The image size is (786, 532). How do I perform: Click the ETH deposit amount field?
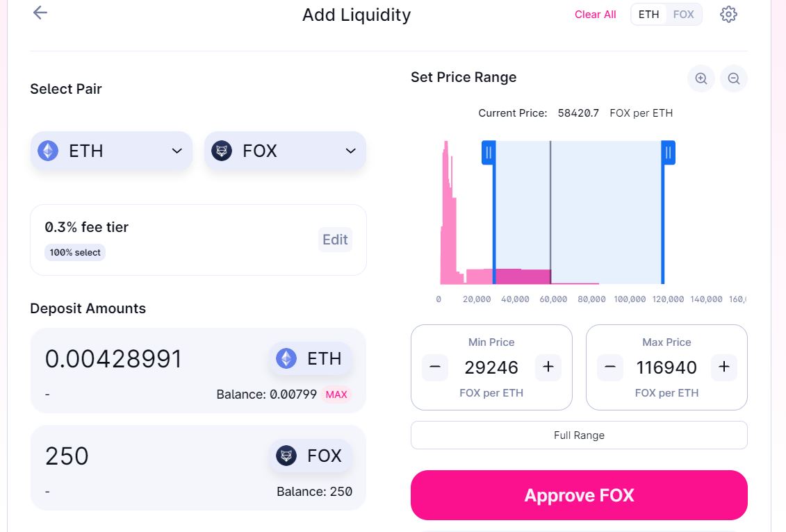click(x=139, y=359)
